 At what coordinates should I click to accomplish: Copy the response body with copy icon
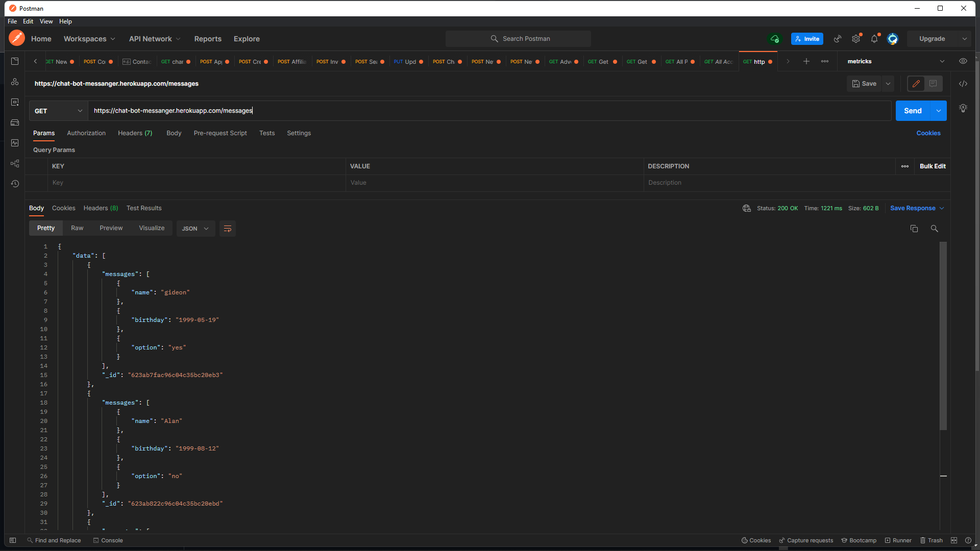(x=914, y=229)
